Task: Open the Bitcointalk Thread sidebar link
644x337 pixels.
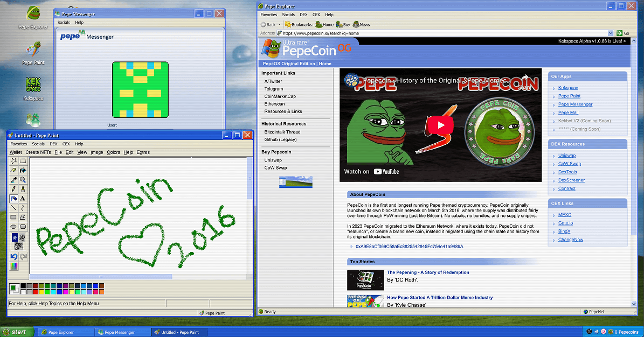Action: [282, 132]
